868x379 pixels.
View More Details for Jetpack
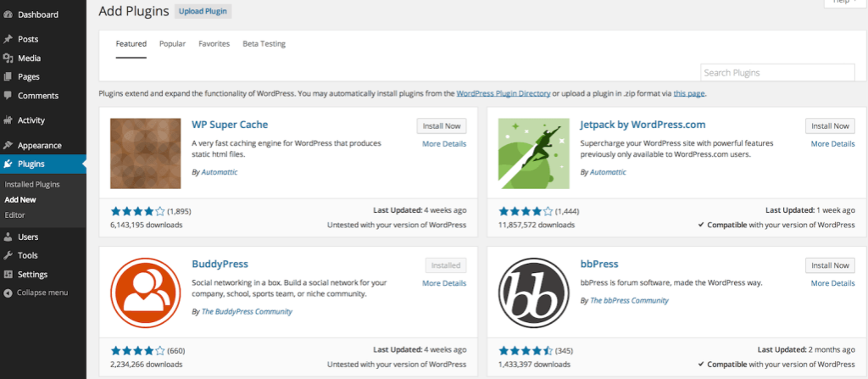coord(833,144)
